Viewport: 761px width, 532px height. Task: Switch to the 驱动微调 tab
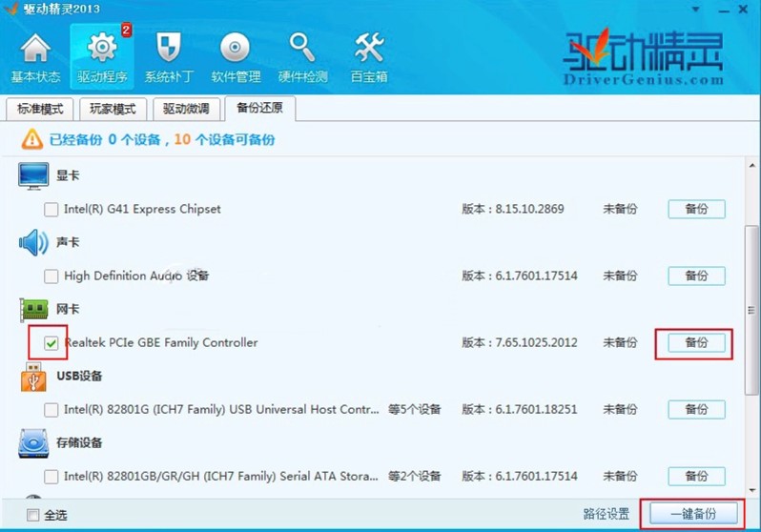pyautogui.click(x=186, y=109)
